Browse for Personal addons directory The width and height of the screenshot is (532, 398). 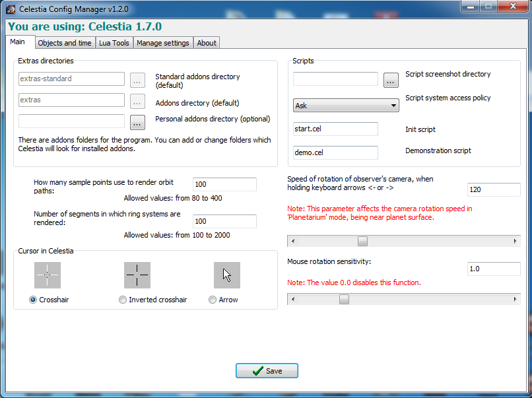pos(137,123)
